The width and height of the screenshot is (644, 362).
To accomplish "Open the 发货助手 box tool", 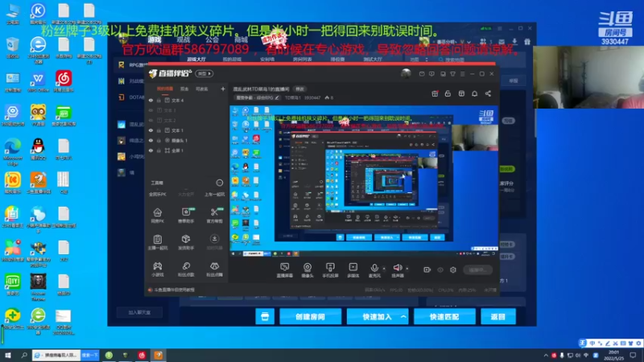I will [x=186, y=242].
